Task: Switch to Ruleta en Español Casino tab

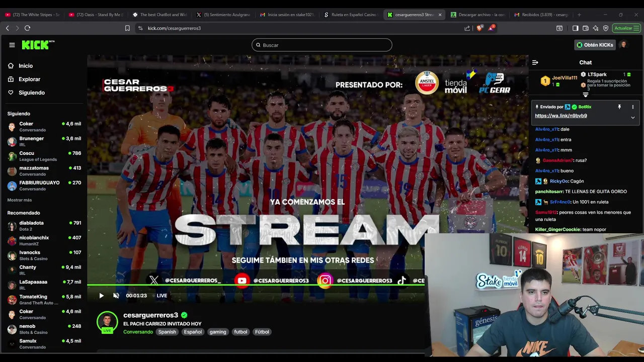Action: 351,15
